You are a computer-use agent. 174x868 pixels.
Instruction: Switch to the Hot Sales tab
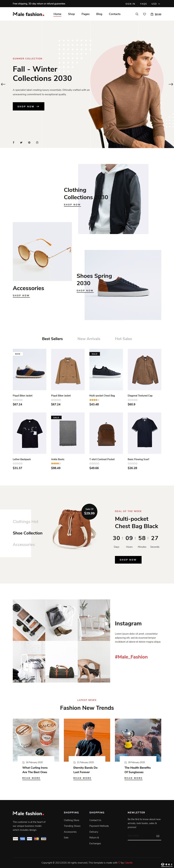pos(123,339)
